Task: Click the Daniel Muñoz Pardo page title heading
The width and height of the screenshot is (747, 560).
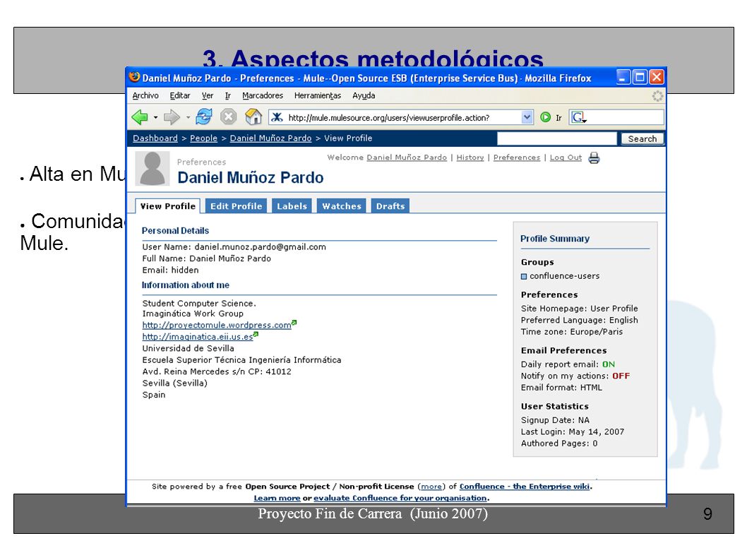Action: click(x=251, y=178)
